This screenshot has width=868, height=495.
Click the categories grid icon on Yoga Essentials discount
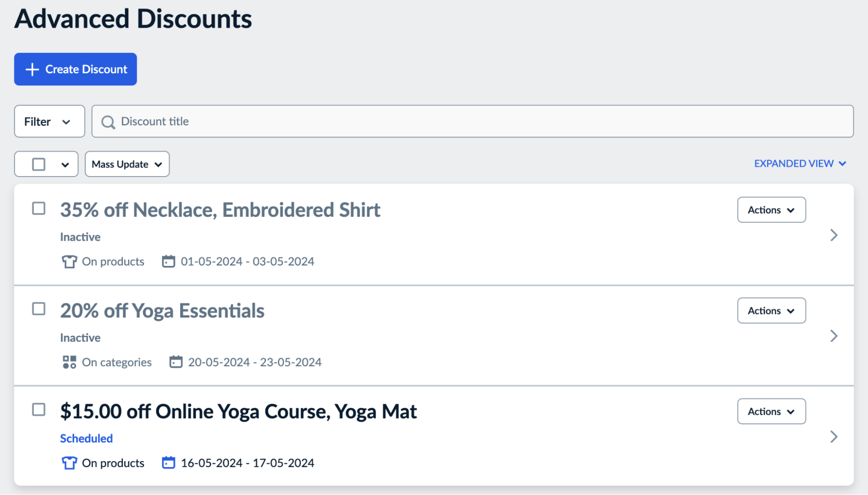pos(69,362)
